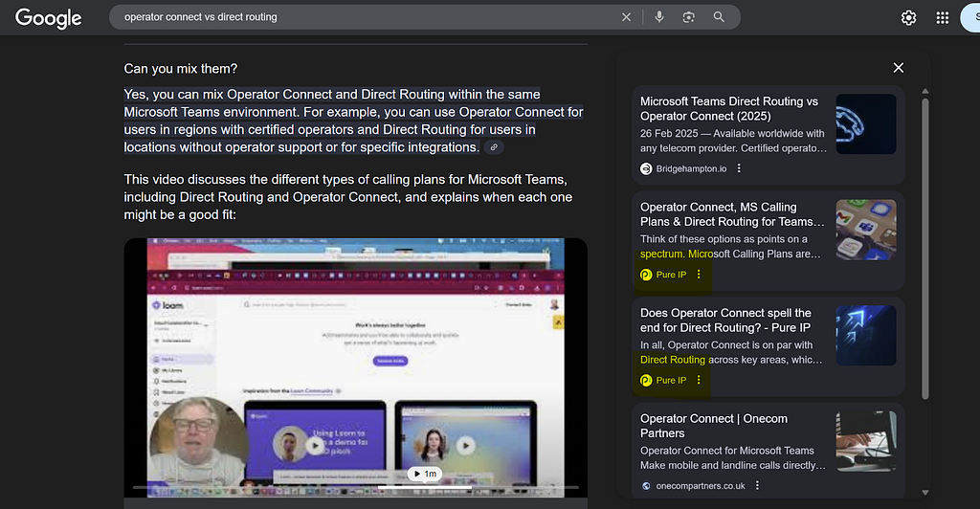Click the Bridgehampton.io site icon
The height and width of the screenshot is (509, 980).
point(646,168)
